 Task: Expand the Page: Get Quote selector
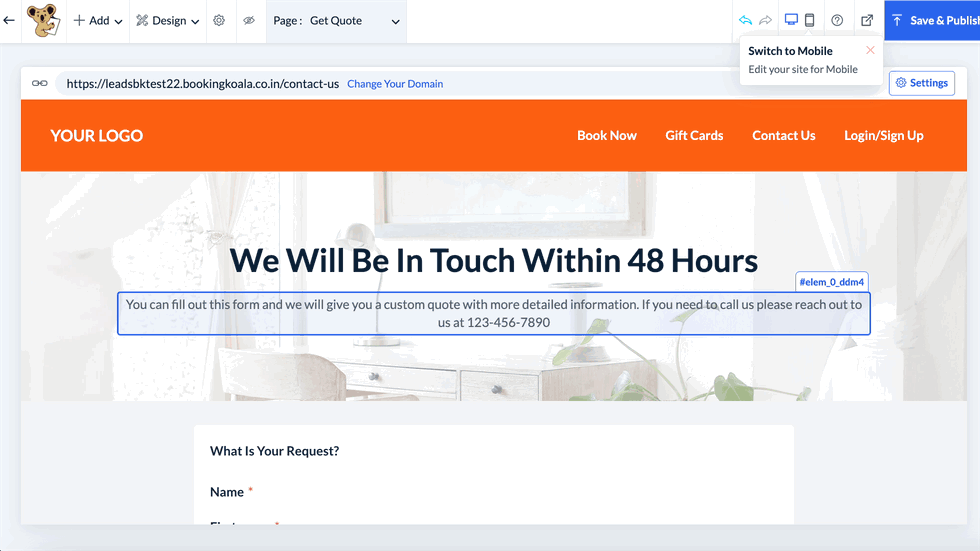(336, 21)
